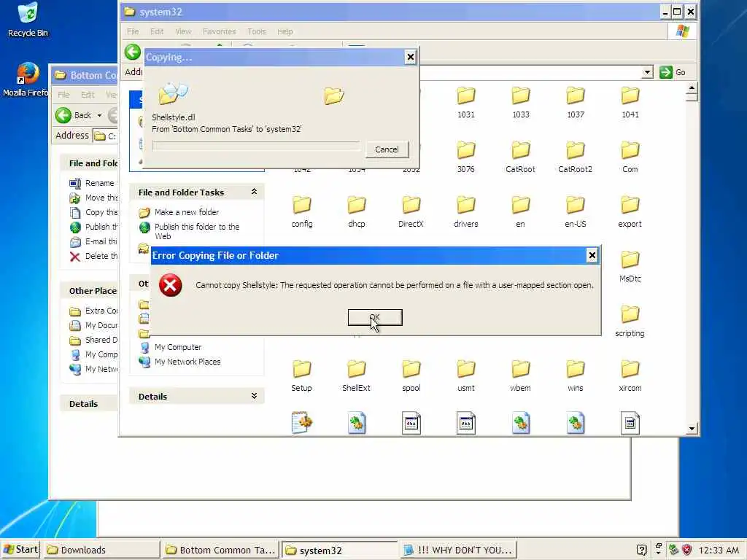Open Tools menu in system32 window

click(x=256, y=31)
